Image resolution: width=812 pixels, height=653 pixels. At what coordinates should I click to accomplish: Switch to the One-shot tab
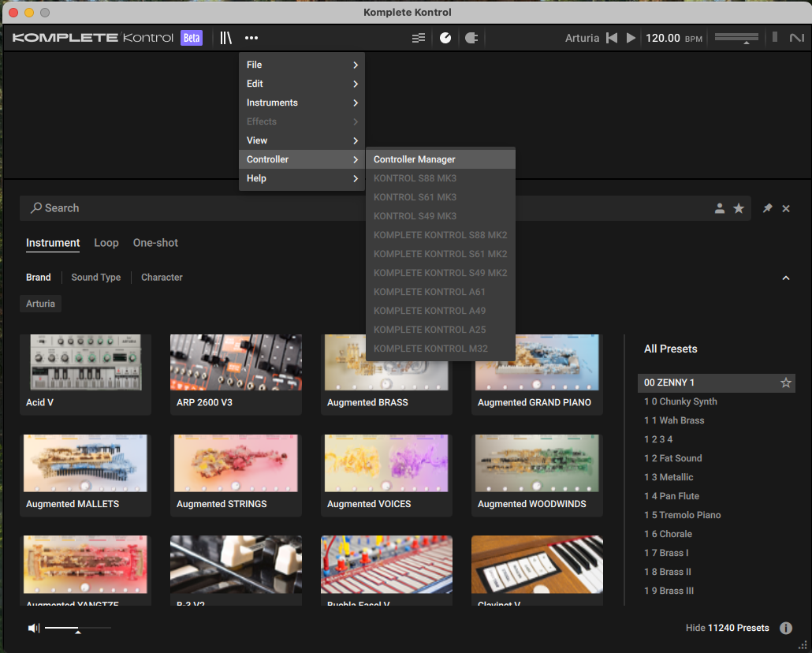tap(155, 243)
